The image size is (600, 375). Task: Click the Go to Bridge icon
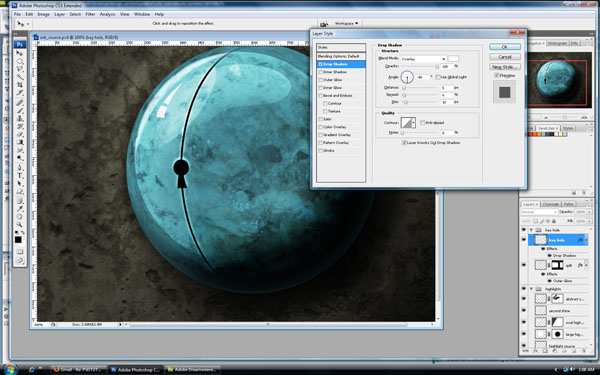tap(324, 24)
